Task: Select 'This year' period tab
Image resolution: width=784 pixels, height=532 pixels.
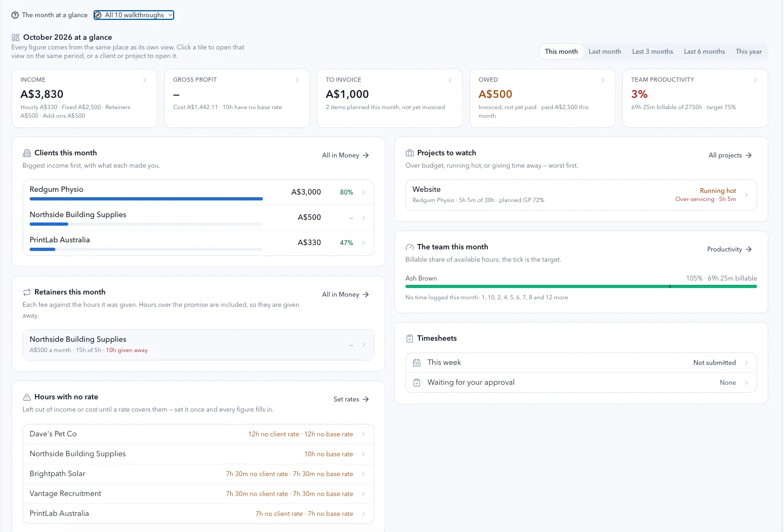Action: [749, 52]
